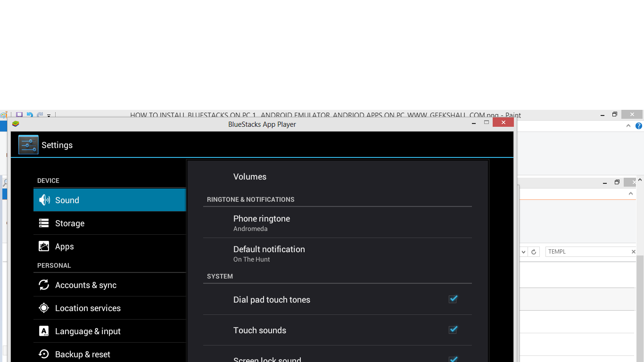Open Paint's quick access toolbar dropdown arrow
The width and height of the screenshot is (644, 362).
click(49, 116)
